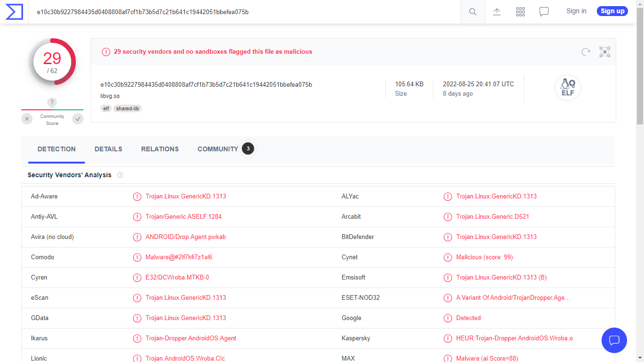Click the GData vendor name
Screen dimensions: 644x362
[40, 318]
